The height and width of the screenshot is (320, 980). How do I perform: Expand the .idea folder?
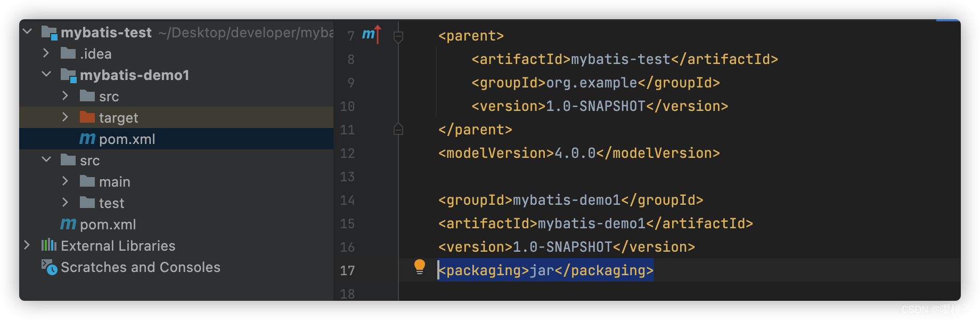click(x=46, y=53)
